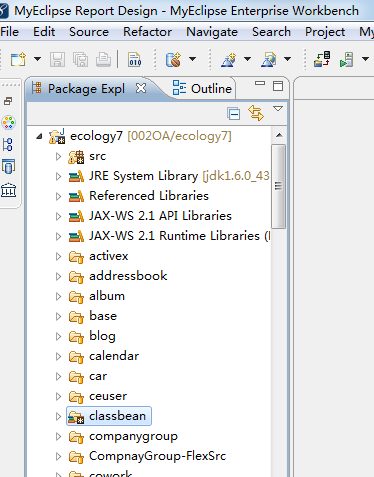Screen dimensions: 374x477
Task: Click the Print toolbar icon
Action: click(x=103, y=60)
